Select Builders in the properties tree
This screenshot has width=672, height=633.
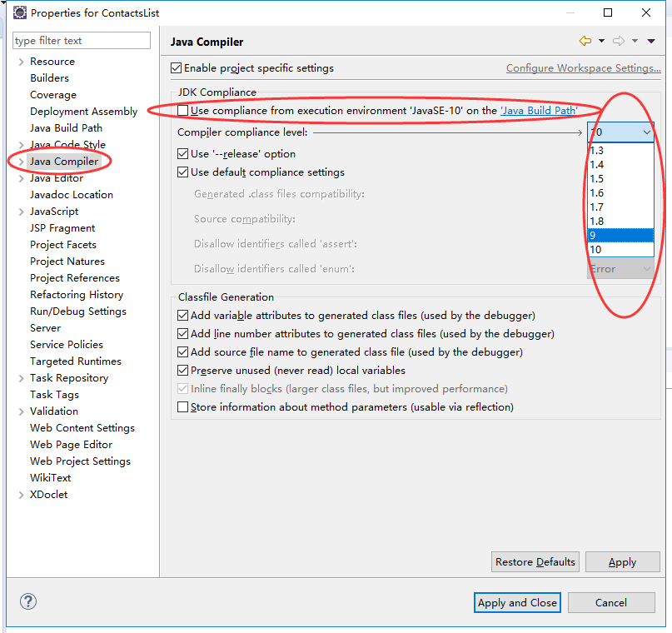click(x=49, y=78)
